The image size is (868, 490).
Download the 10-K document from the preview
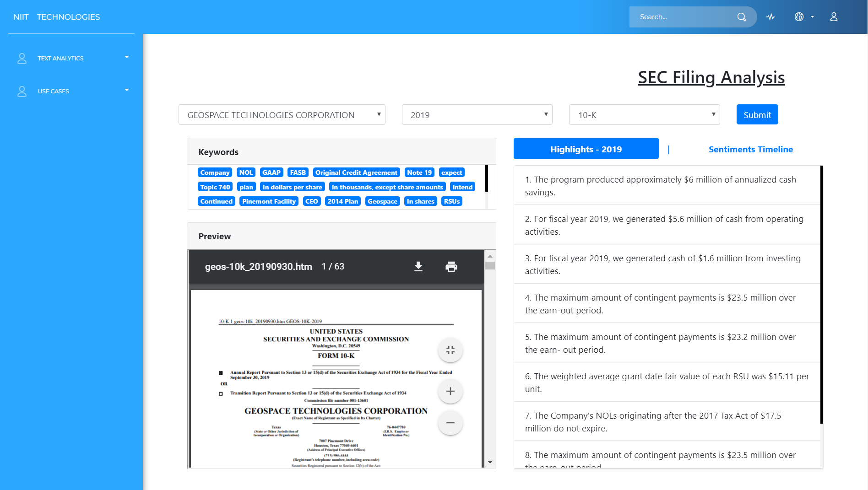click(418, 266)
